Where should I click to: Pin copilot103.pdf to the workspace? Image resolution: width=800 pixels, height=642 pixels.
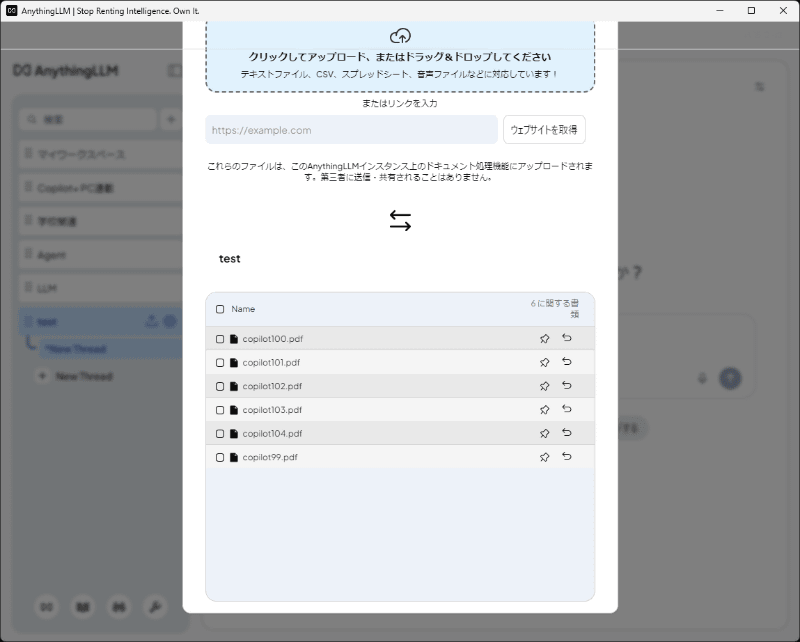544,410
